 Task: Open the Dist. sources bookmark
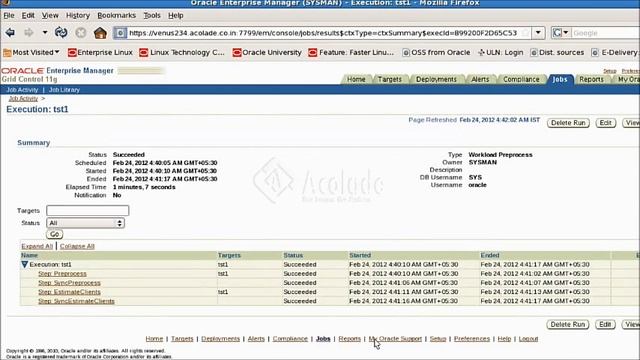[557, 52]
